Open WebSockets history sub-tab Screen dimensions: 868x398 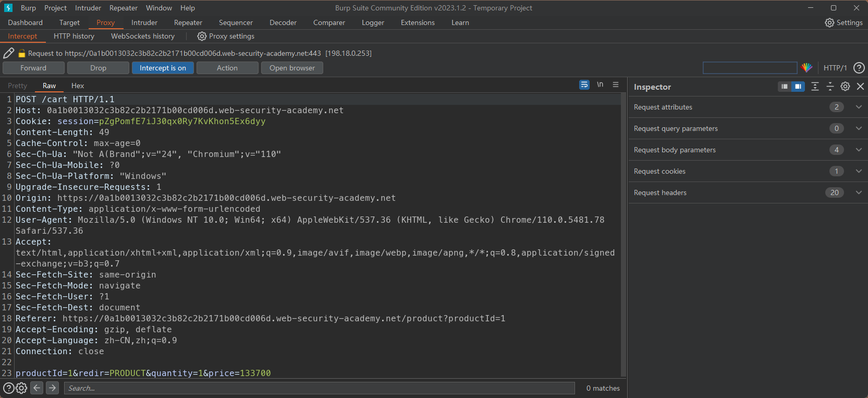[x=143, y=36]
